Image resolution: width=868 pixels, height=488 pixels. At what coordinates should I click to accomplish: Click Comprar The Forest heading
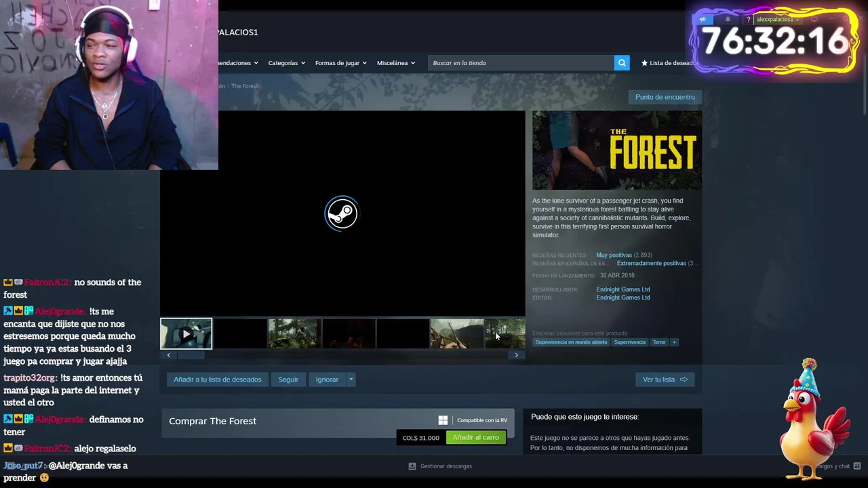click(x=212, y=421)
